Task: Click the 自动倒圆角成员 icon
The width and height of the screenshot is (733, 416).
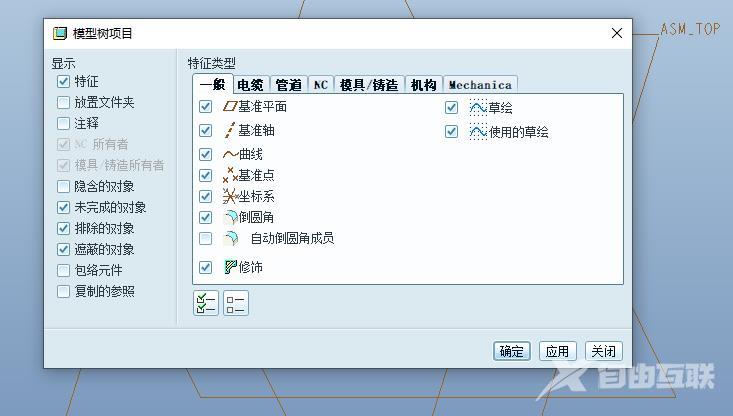Action: pos(231,238)
